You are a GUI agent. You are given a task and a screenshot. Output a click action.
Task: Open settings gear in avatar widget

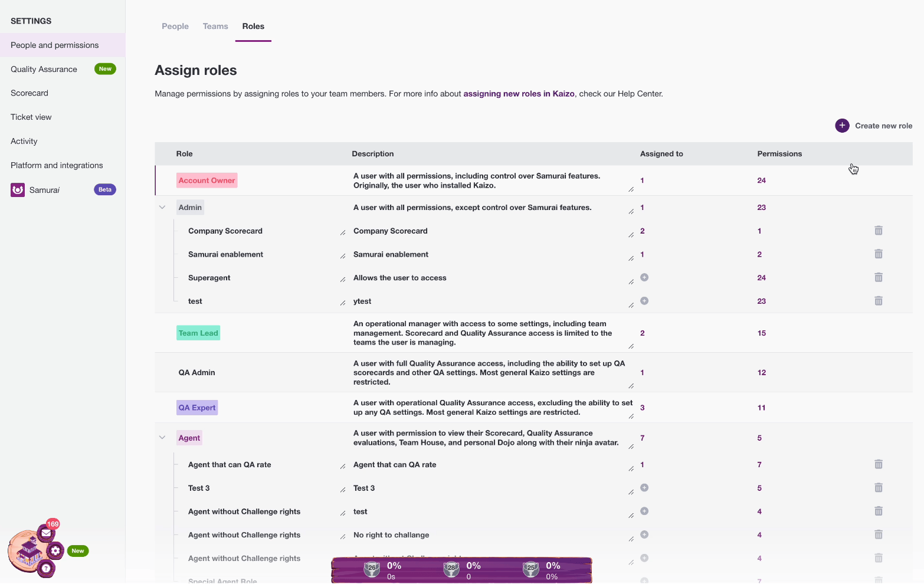click(x=55, y=551)
